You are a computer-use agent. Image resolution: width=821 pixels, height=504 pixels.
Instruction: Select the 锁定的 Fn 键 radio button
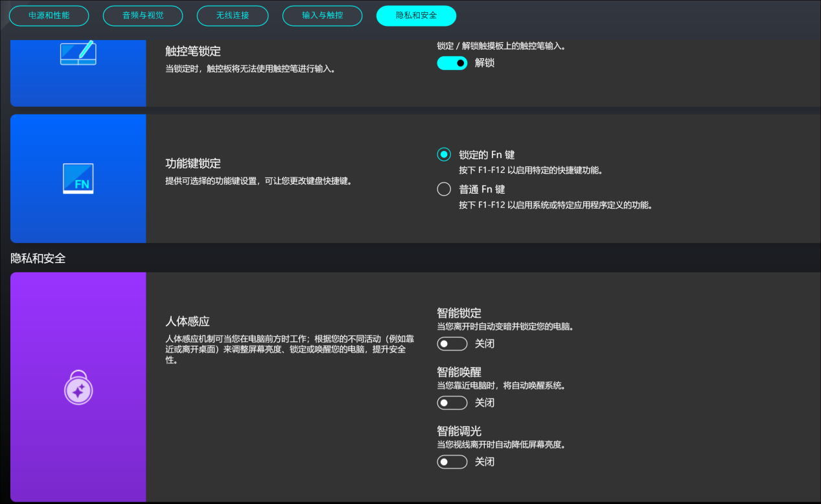pyautogui.click(x=443, y=154)
